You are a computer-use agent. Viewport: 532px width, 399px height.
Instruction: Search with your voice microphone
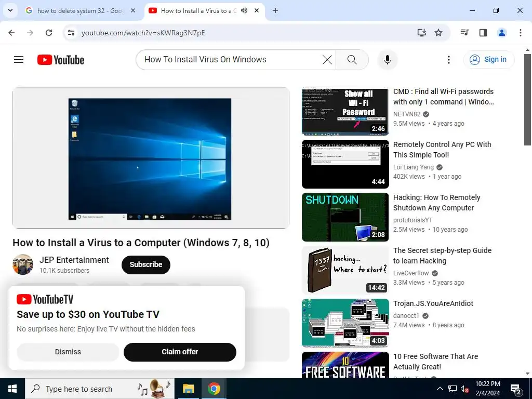388,60
